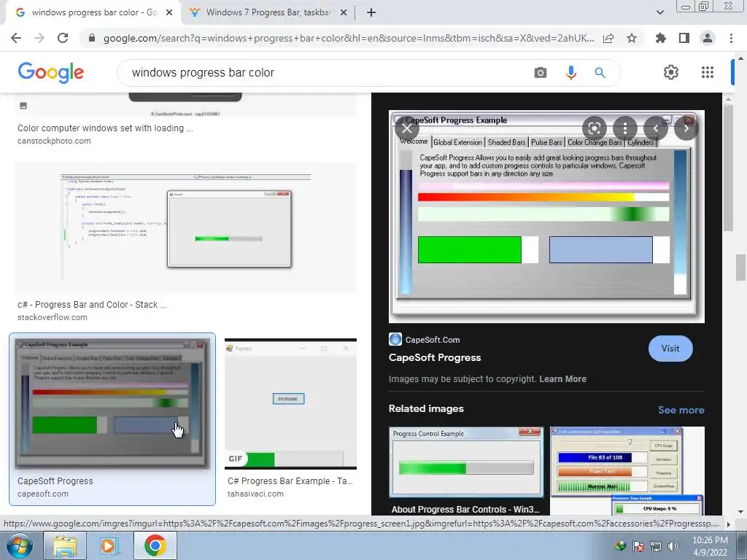The image size is (747, 560).
Task: Open CPU Usage related image thumbnail
Action: (627, 471)
